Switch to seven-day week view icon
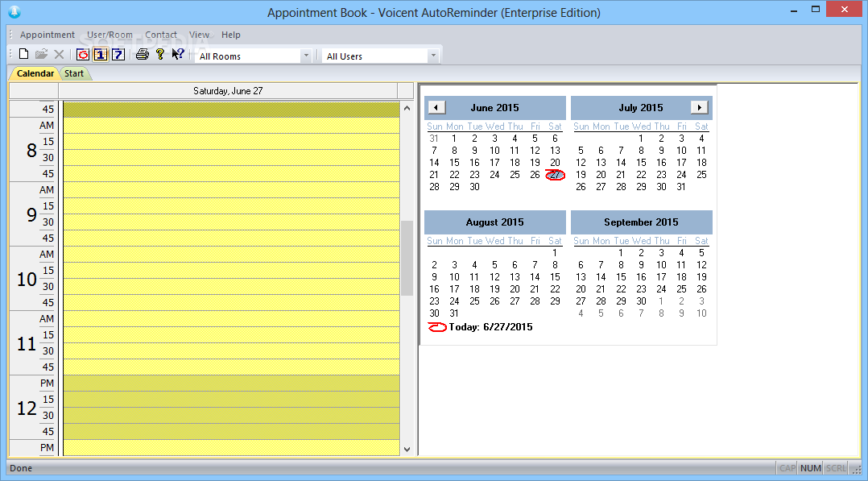The width and height of the screenshot is (868, 481). 118,54
